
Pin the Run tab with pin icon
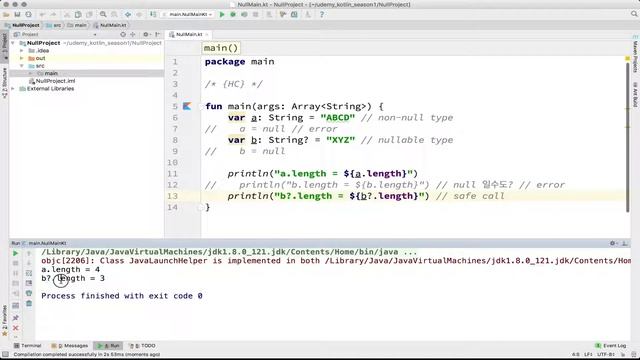16,318
